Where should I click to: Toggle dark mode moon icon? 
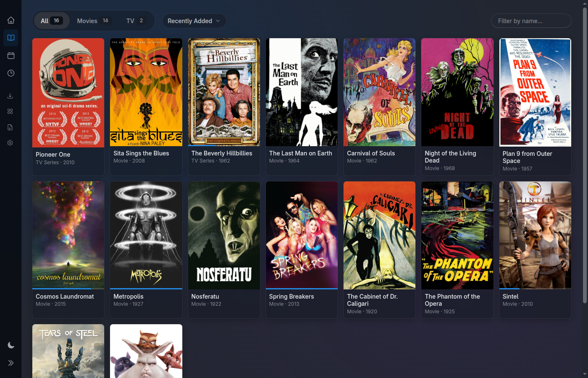pos(11,345)
